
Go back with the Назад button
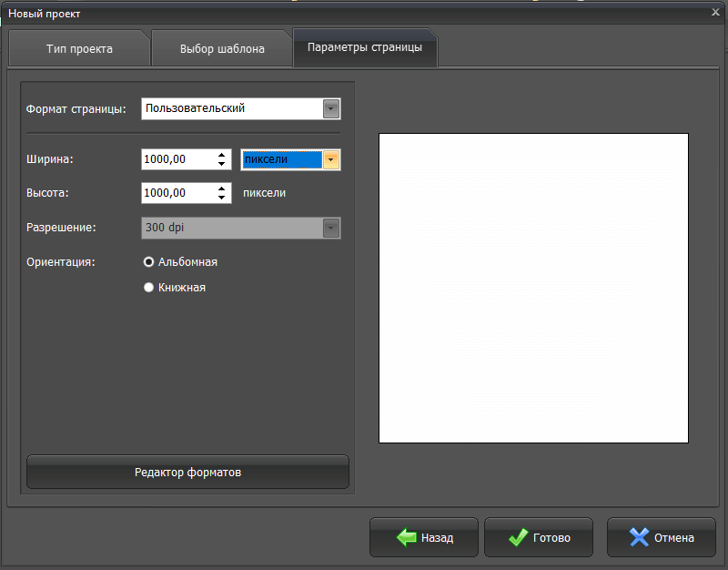click(x=424, y=537)
